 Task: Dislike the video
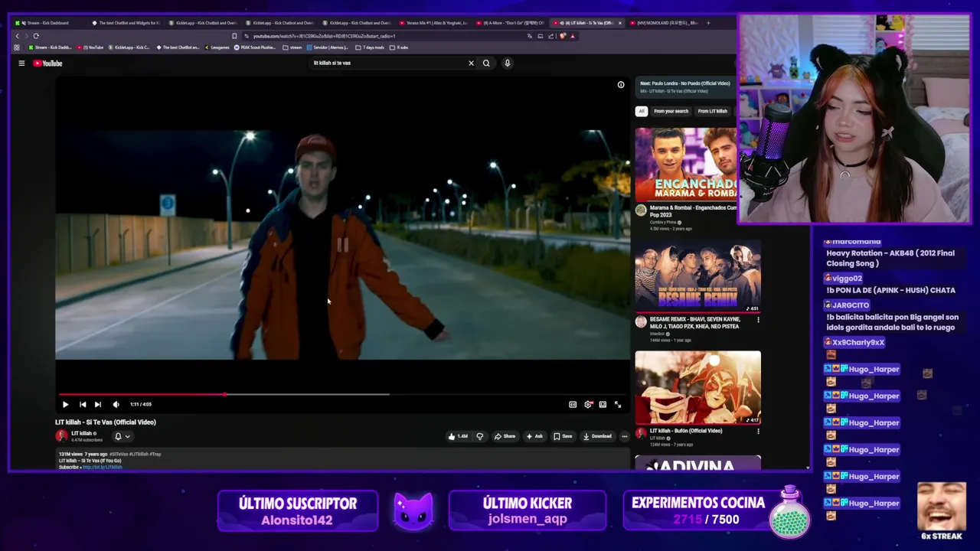480,436
